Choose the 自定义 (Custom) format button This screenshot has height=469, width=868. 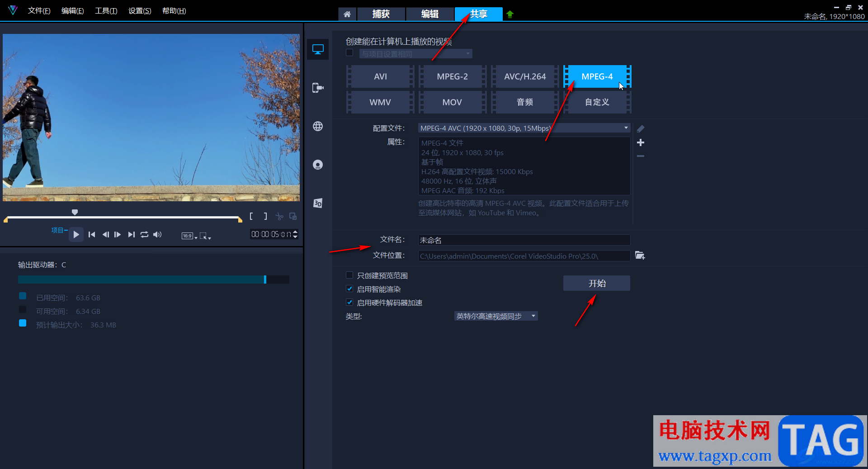tap(597, 102)
